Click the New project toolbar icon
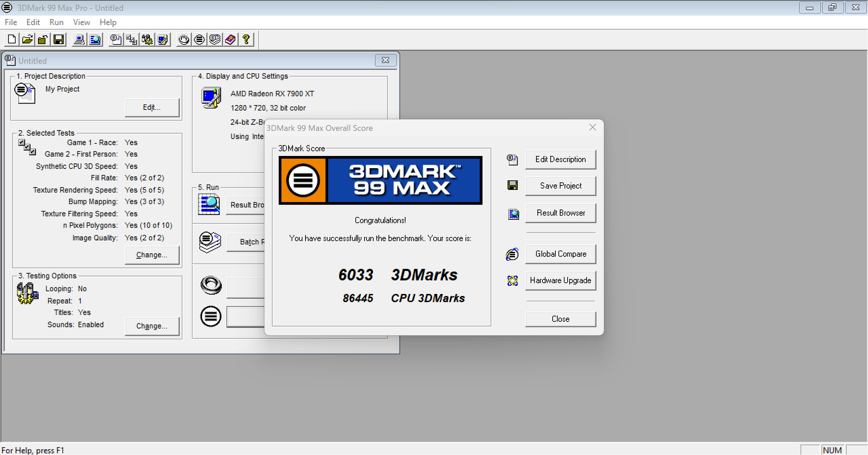The height and width of the screenshot is (455, 868). pos(12,40)
